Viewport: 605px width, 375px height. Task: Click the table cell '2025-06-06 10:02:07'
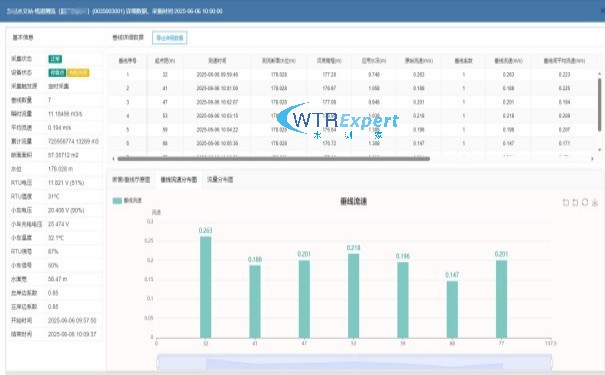(x=217, y=102)
